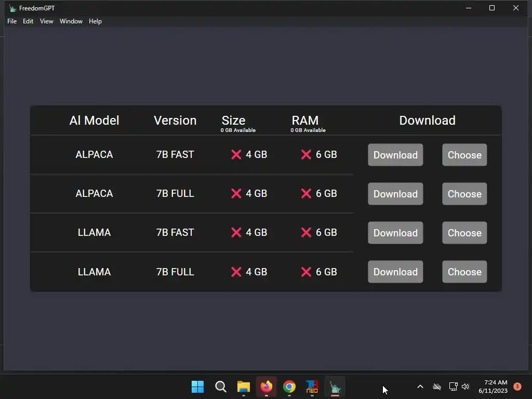Choose file for ALPACA 7B FAST
This screenshot has height=399, width=532.
464,155
